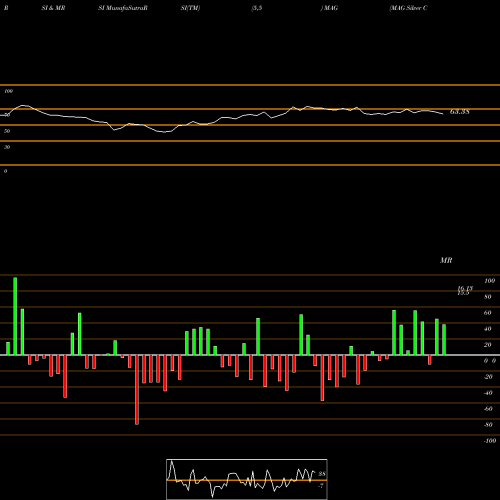500x500 pixels.
Task: Click the 'SI MunafaSutraR' header text
Action: [x=123, y=8]
